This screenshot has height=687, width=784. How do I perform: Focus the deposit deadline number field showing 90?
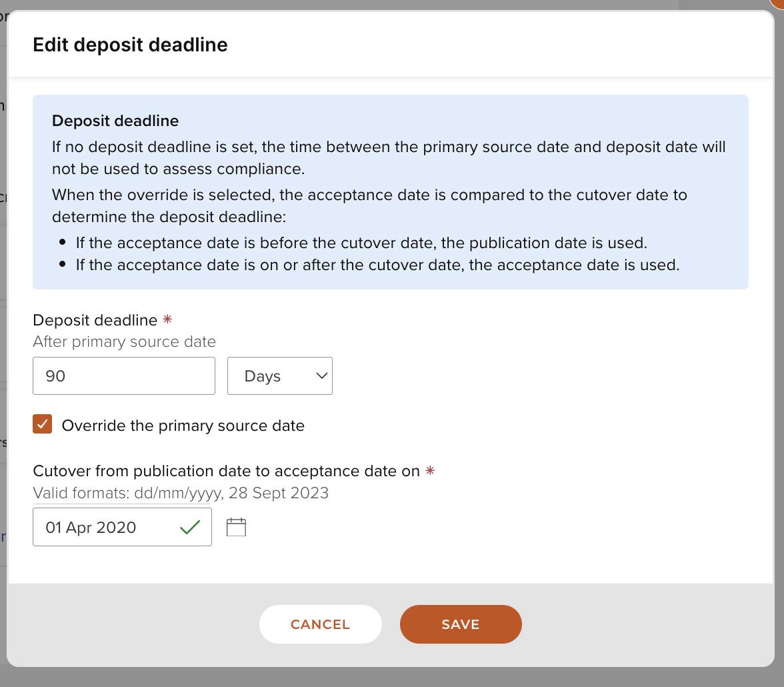pyautogui.click(x=123, y=376)
